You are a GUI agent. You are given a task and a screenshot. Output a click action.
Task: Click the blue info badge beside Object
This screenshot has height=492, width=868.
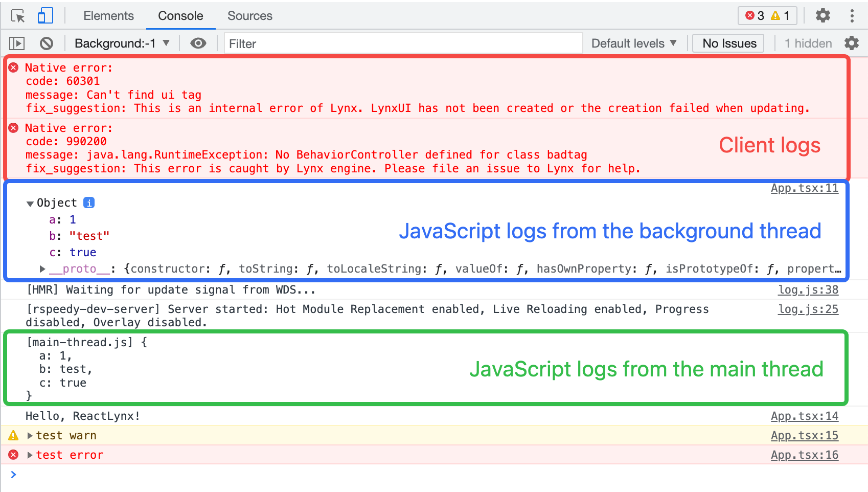coord(89,203)
